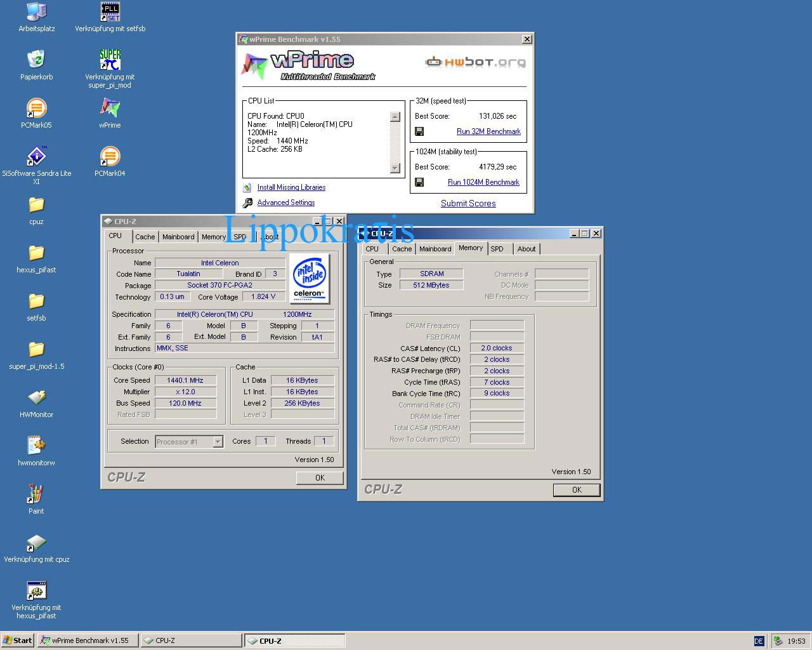The width and height of the screenshot is (812, 650).
Task: Switch to Cache tab in left CPU-Z
Action: 145,237
